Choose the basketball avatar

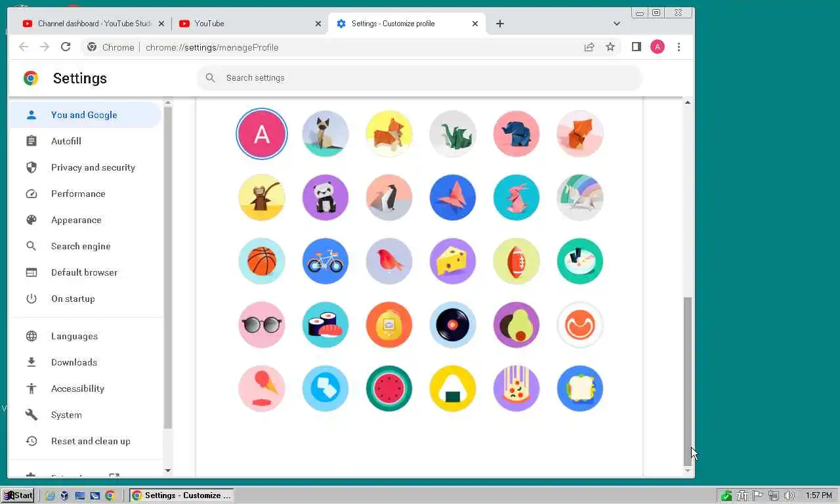262,261
